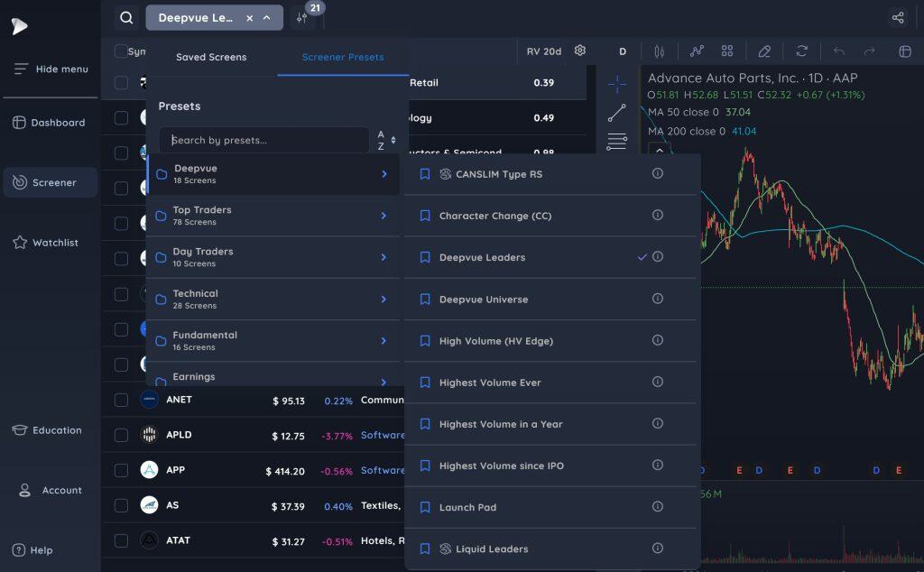Open Screener from the sidebar
The height and width of the screenshot is (572, 924).
point(51,182)
